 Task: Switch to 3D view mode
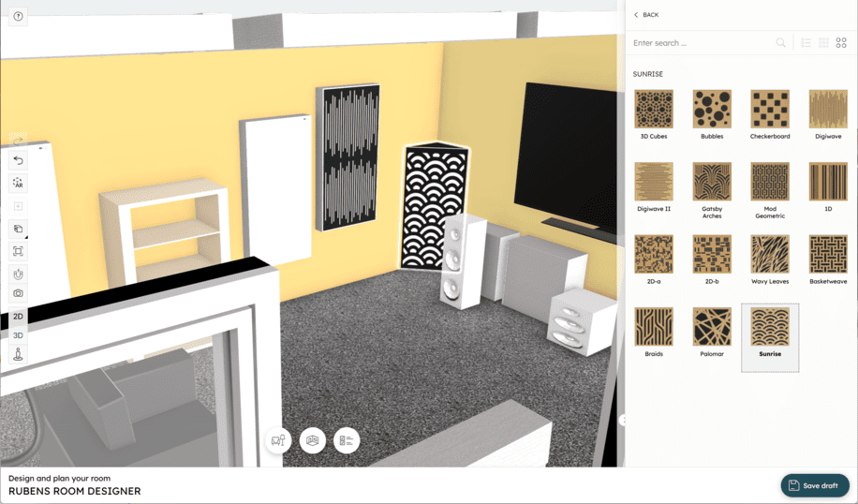coord(18,335)
